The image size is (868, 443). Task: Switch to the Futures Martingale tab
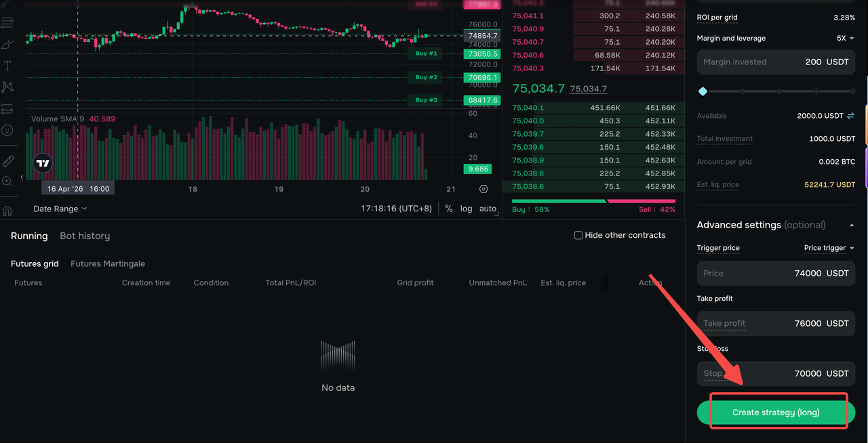(108, 263)
